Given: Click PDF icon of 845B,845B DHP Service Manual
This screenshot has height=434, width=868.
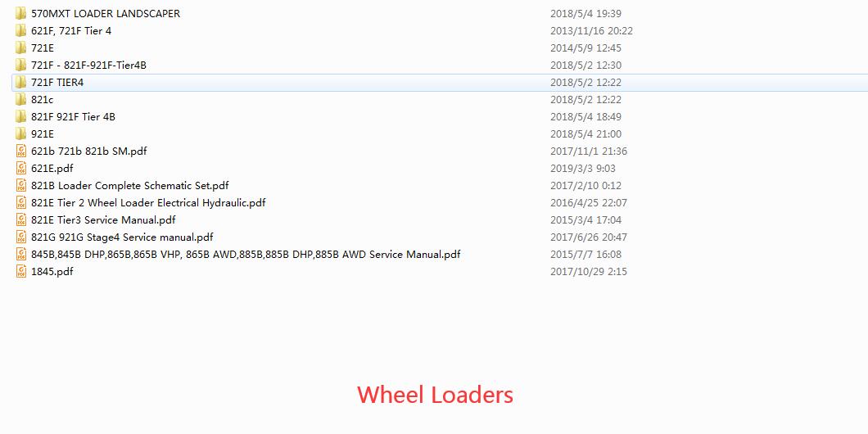Looking at the screenshot, I should tap(21, 254).
